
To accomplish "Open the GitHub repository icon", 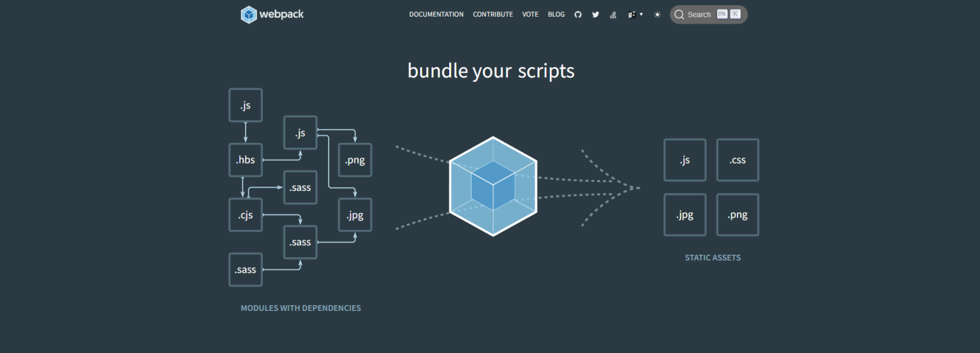I will tap(578, 15).
